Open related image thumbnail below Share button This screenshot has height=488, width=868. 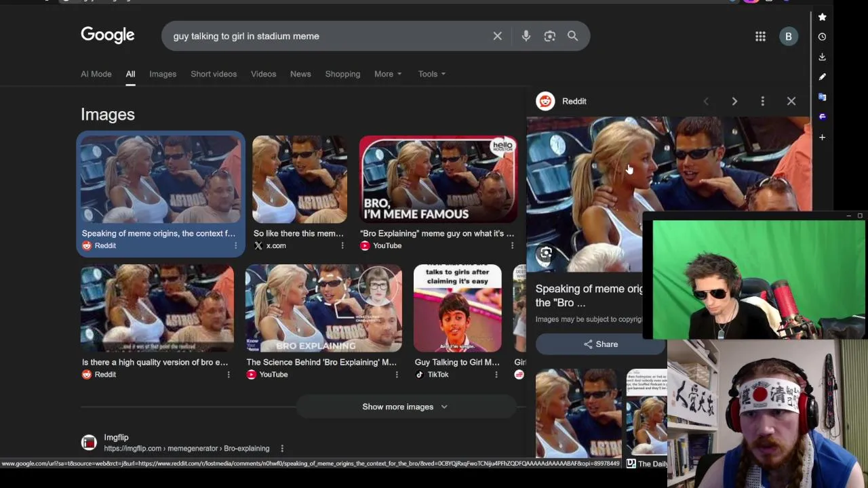[x=578, y=414]
